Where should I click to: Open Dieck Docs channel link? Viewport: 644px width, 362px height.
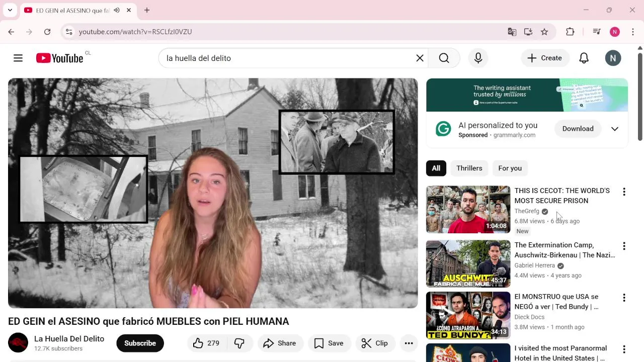pos(529,317)
